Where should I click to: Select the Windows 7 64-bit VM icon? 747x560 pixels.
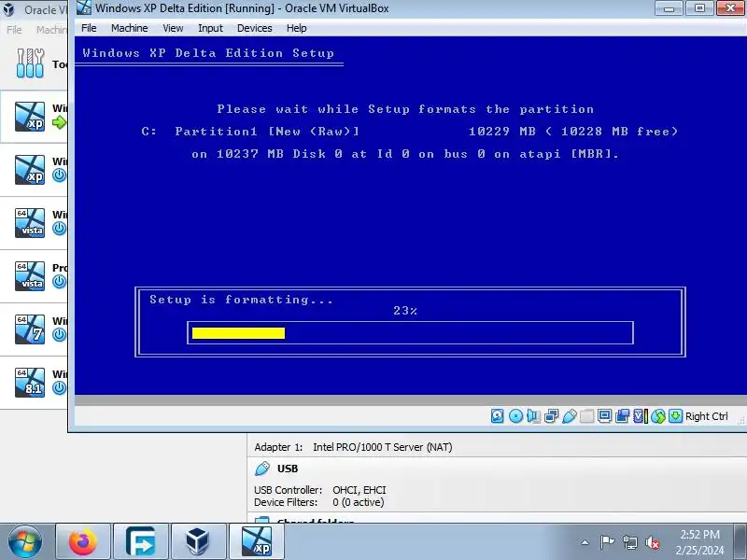30,329
